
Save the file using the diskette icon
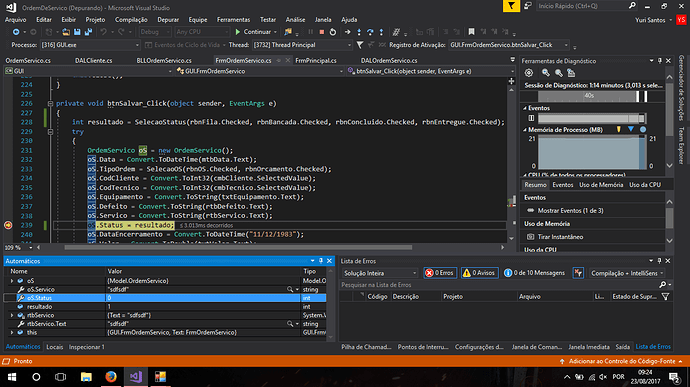pyautogui.click(x=77, y=32)
